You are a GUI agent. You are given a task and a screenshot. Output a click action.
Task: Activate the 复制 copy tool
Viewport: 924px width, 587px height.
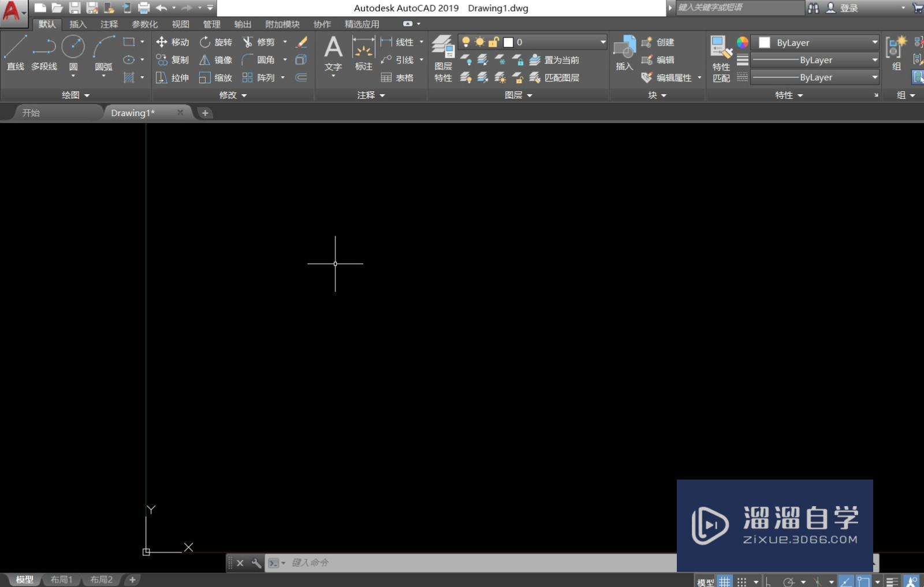[173, 60]
